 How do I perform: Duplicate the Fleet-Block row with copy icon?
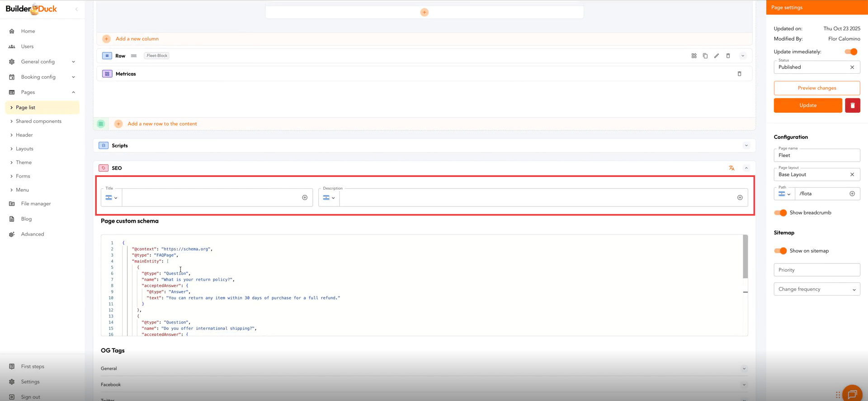tap(705, 56)
